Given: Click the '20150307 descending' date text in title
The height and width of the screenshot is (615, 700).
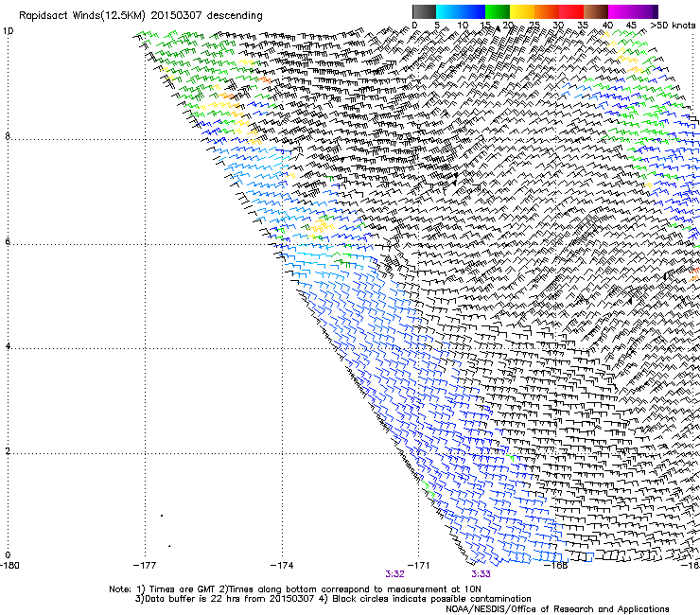Looking at the screenshot, I should (206, 16).
